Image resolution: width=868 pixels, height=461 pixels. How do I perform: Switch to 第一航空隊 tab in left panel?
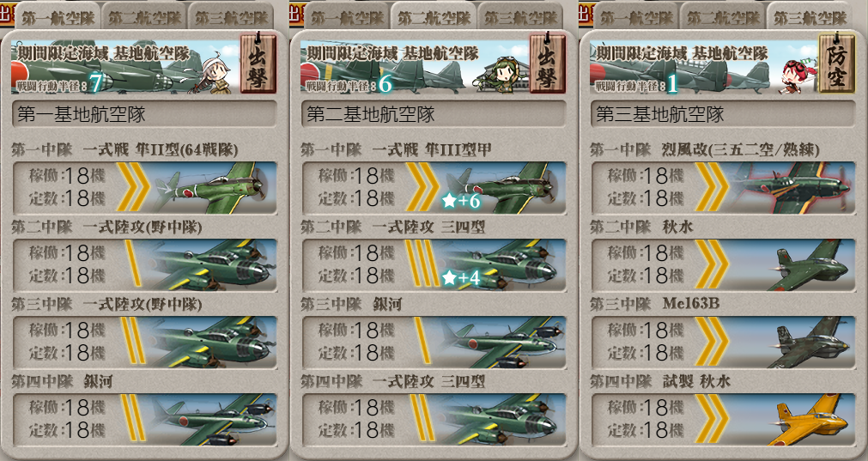[x=58, y=17]
